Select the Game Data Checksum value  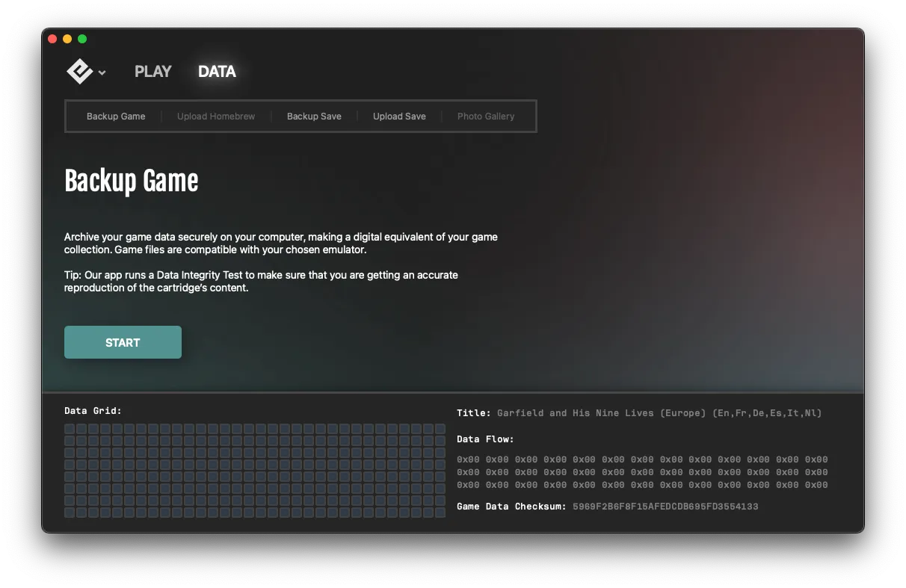point(665,506)
